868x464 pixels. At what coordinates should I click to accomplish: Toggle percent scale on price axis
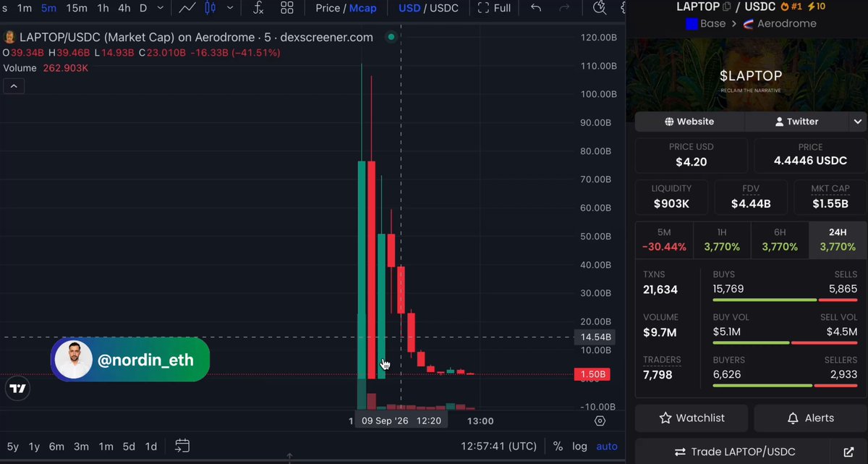pos(558,446)
